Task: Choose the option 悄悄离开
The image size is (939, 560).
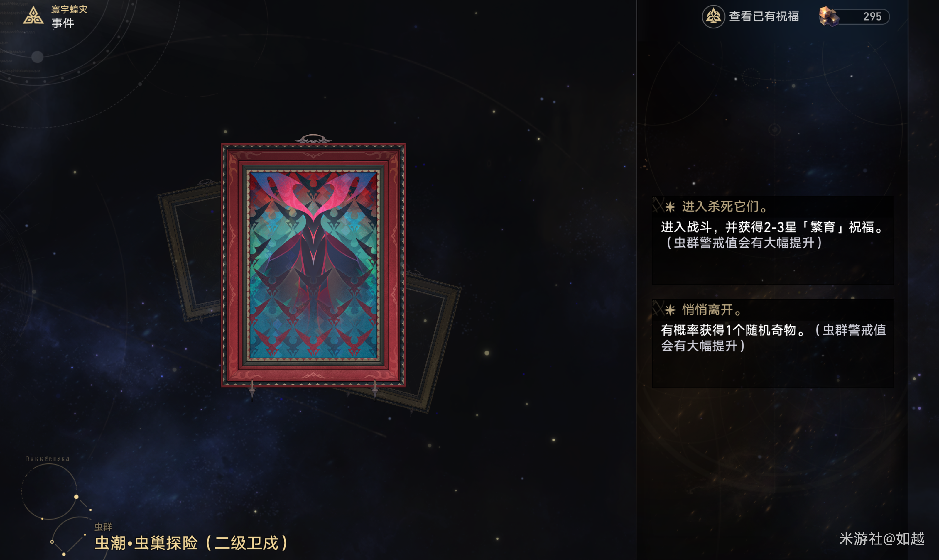Action: click(773, 344)
